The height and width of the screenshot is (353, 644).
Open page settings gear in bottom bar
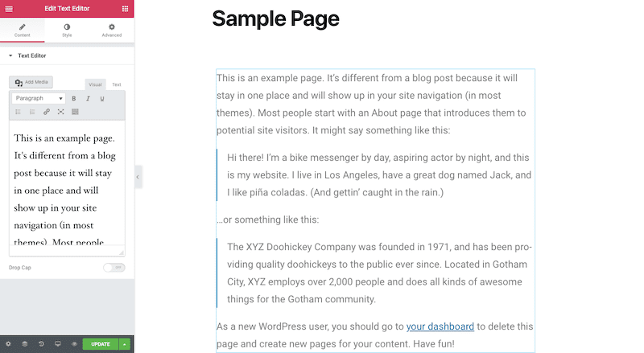tap(8, 344)
